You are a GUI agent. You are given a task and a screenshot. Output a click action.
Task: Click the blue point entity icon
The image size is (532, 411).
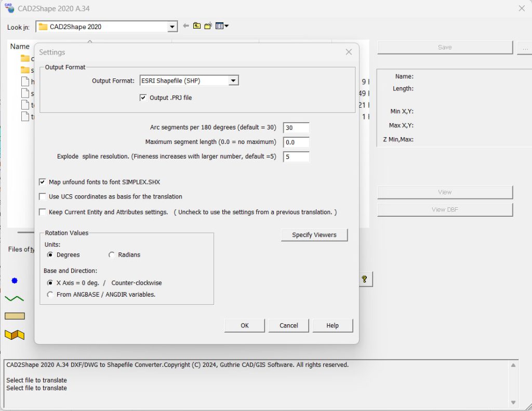[x=14, y=281]
